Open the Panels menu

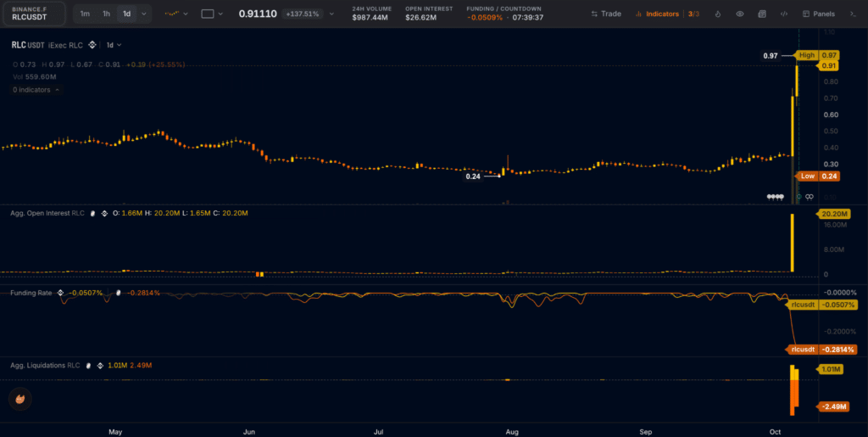click(x=818, y=14)
